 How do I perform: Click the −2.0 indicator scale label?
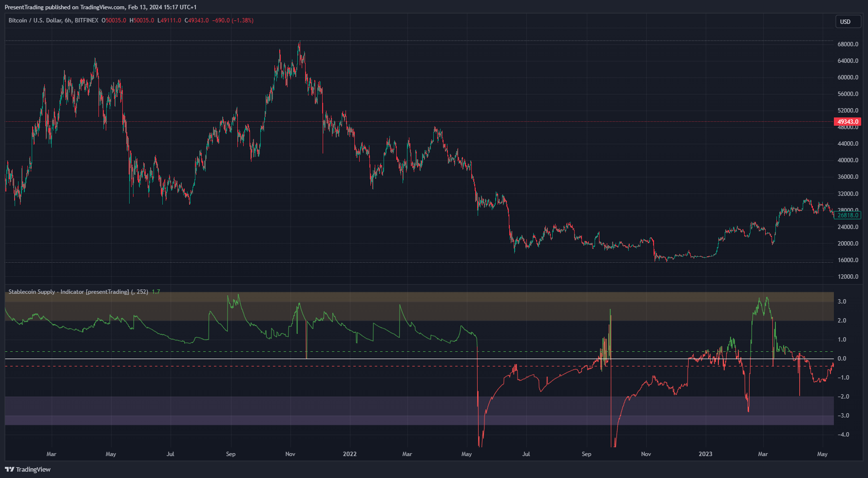843,397
